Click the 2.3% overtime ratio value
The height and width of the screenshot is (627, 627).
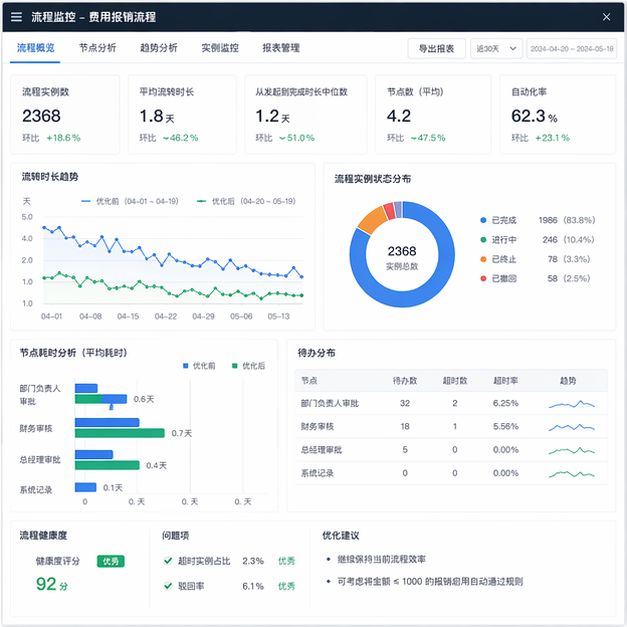click(x=253, y=561)
